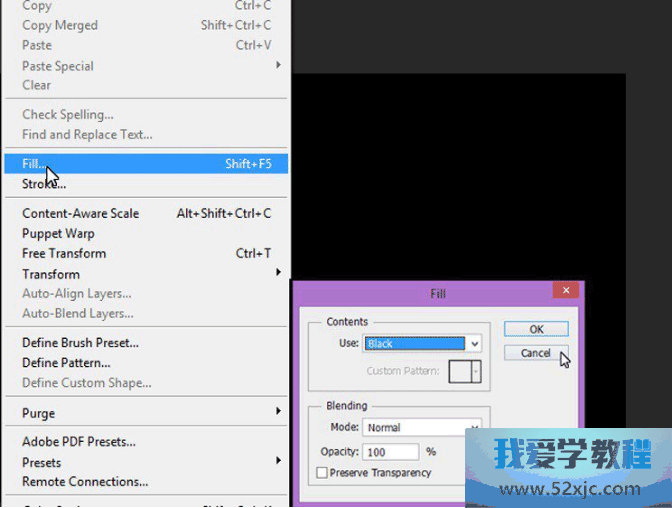672x508 pixels.
Task: Expand the Purge submenu
Action: [x=39, y=413]
